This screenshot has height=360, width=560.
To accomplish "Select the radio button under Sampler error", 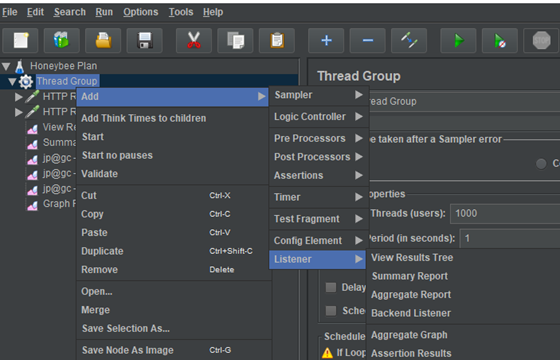I will tap(541, 164).
